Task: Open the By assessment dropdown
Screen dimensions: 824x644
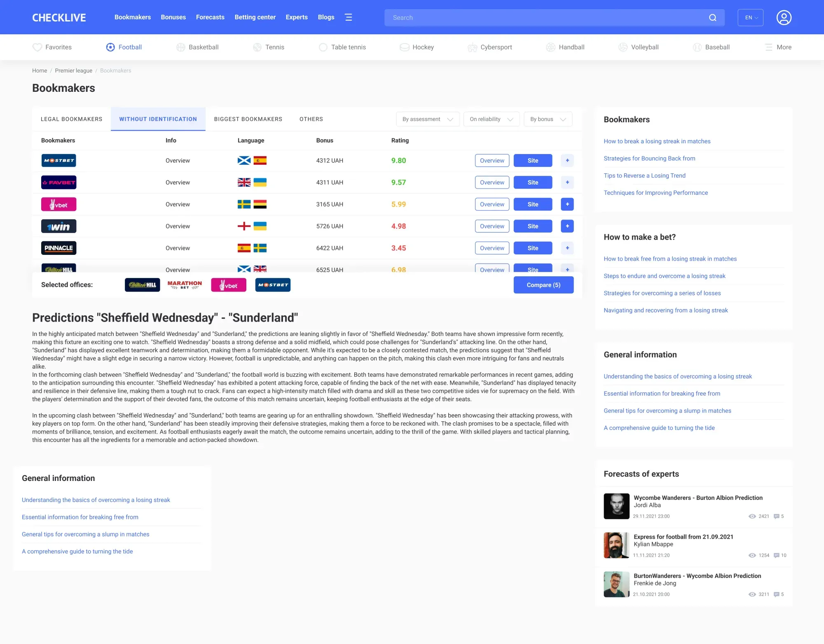Action: [x=427, y=119]
